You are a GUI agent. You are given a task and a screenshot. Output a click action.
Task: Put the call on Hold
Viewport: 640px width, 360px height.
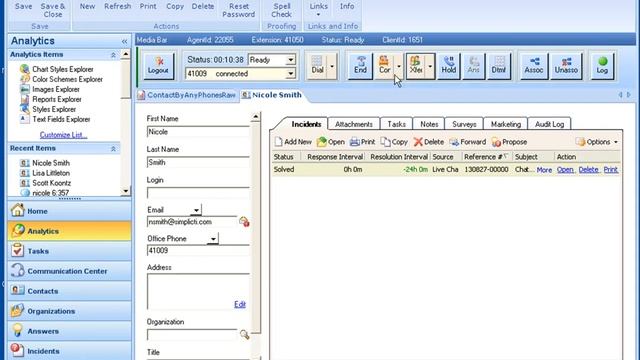point(449,65)
